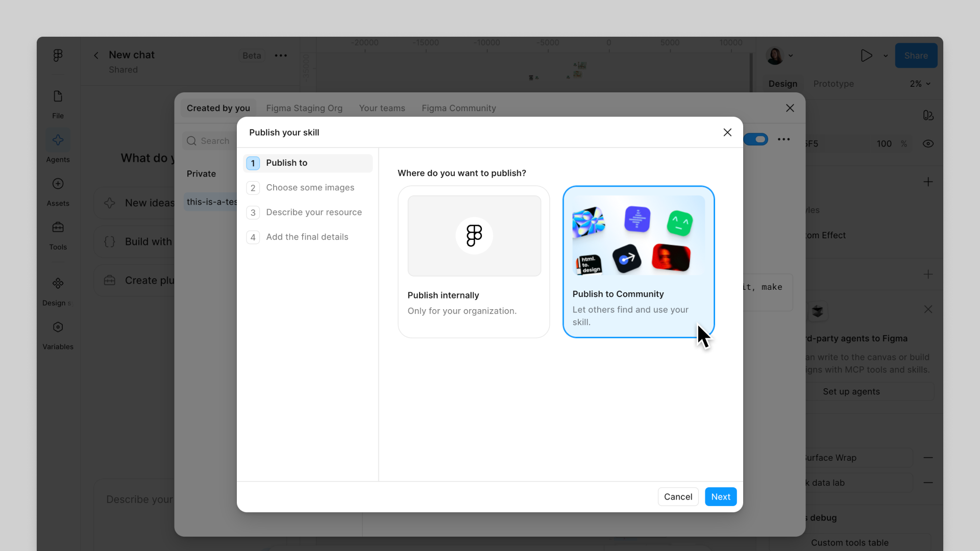Go back from New chat
The height and width of the screenshot is (551, 980).
(96, 55)
